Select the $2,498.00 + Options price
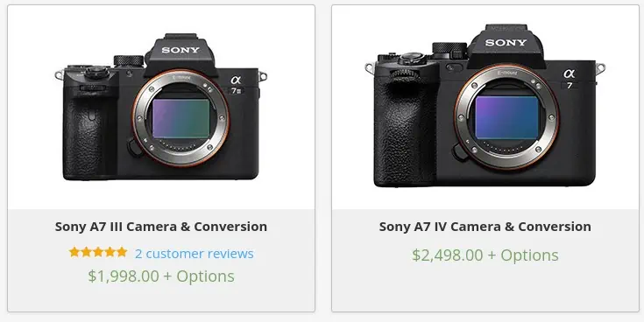 pos(485,255)
